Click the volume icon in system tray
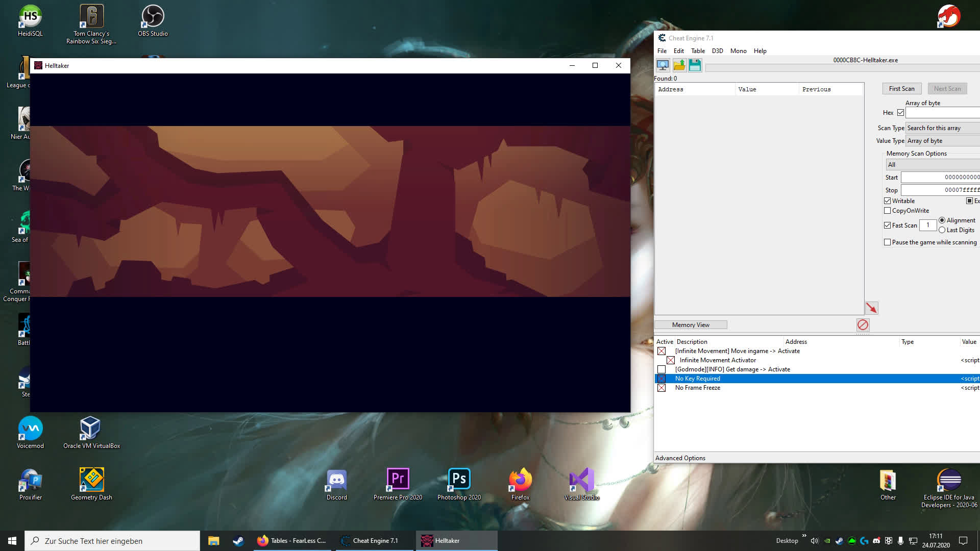The height and width of the screenshot is (551, 980). (815, 541)
